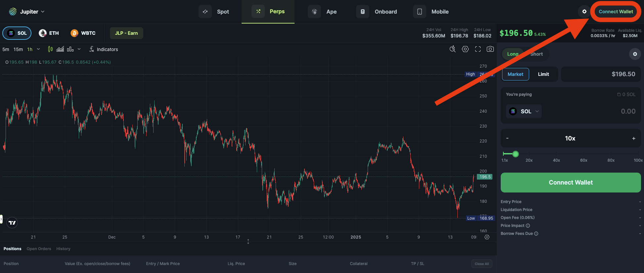Image resolution: width=644 pixels, height=273 pixels.
Task: Select the ETH market chip
Action: [x=49, y=33]
